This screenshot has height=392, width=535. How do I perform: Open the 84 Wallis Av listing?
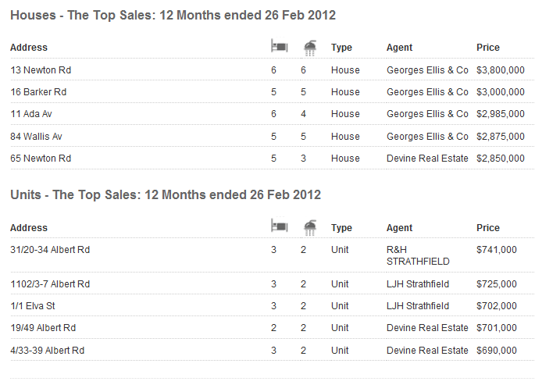coord(37,137)
